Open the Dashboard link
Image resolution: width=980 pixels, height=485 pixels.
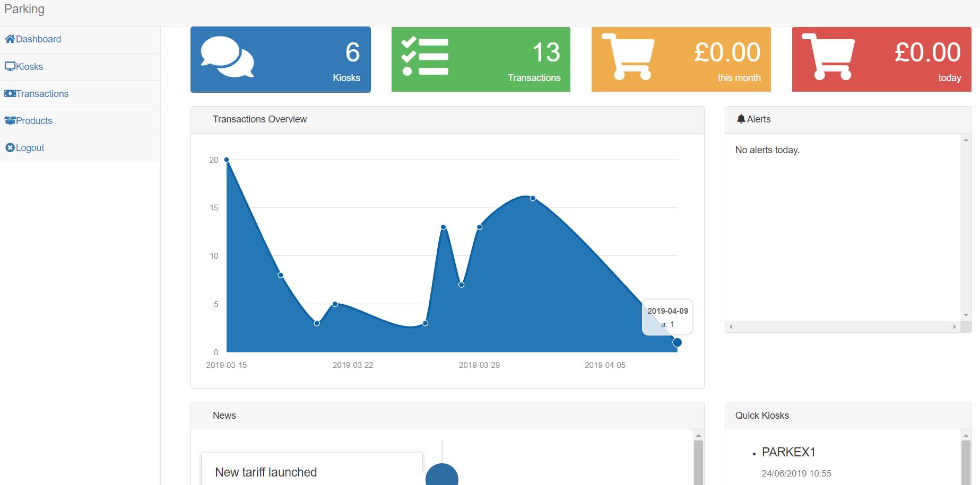38,39
